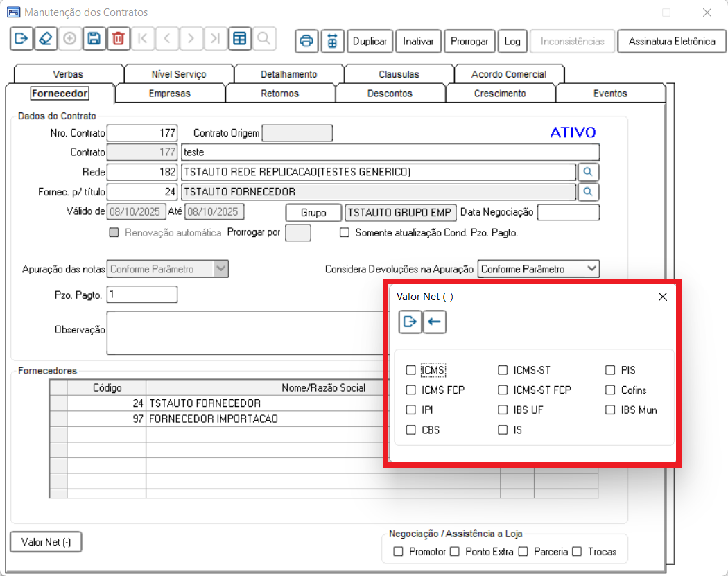The width and height of the screenshot is (728, 576).
Task: Click the Inativar button
Action: point(418,42)
